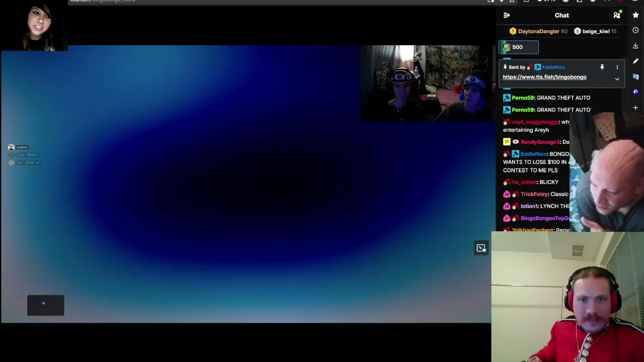This screenshot has width=644, height=362.
Task: Open the star bookmarks icon in the sidebar
Action: (x=635, y=15)
